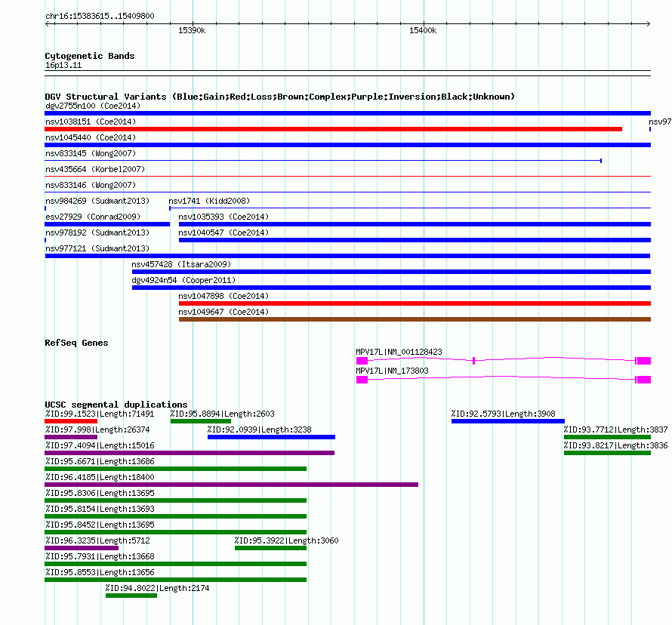The width and height of the screenshot is (672, 625).
Task: Select variant nsv1045440 (Coe2014)
Action: 347,145
